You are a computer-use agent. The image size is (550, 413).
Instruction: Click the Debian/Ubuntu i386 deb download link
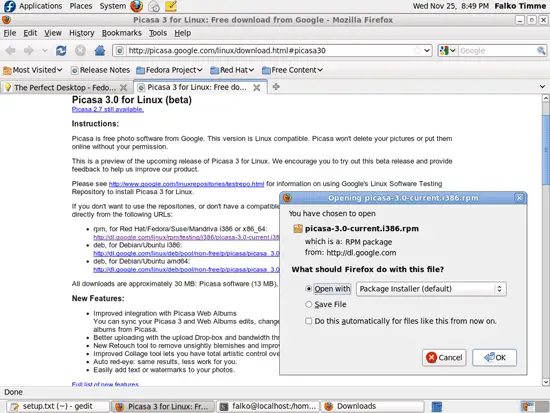coord(186,253)
